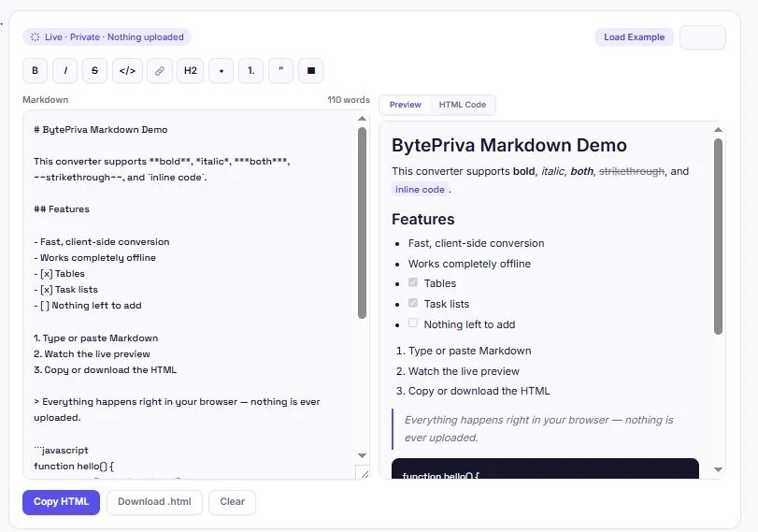Click the Load Example button
This screenshot has height=532, width=758.
click(x=635, y=37)
